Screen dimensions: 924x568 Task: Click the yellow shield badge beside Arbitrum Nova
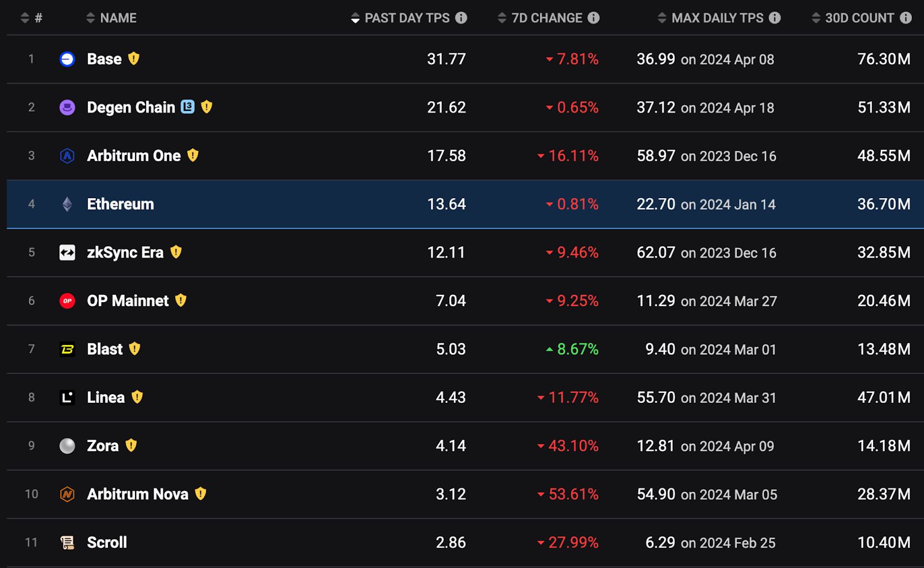coord(200,493)
